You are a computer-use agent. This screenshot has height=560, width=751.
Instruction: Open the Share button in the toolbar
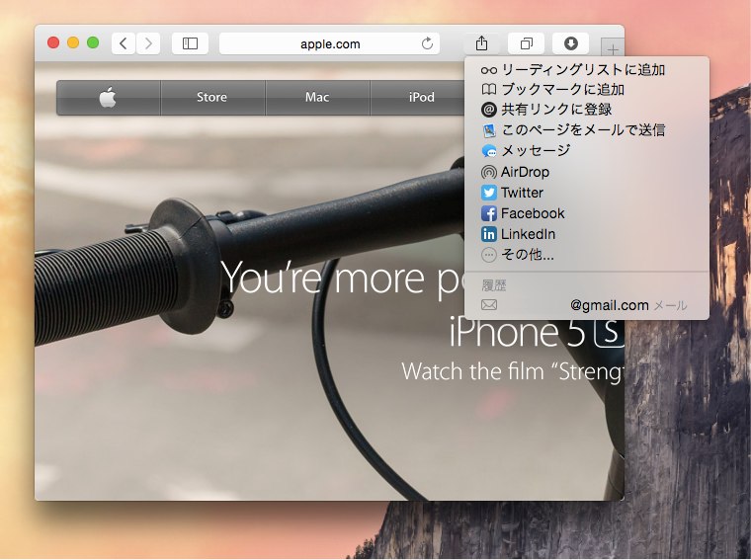481,43
